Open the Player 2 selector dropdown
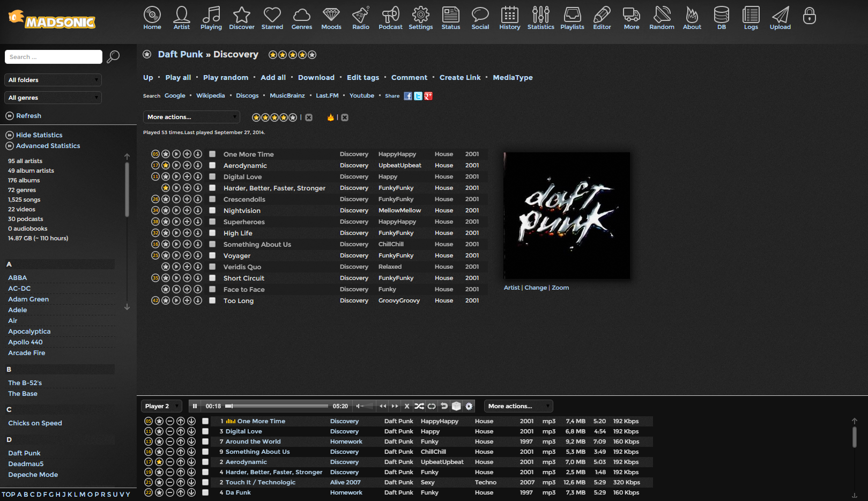Image resolution: width=868 pixels, height=501 pixels. [161, 406]
